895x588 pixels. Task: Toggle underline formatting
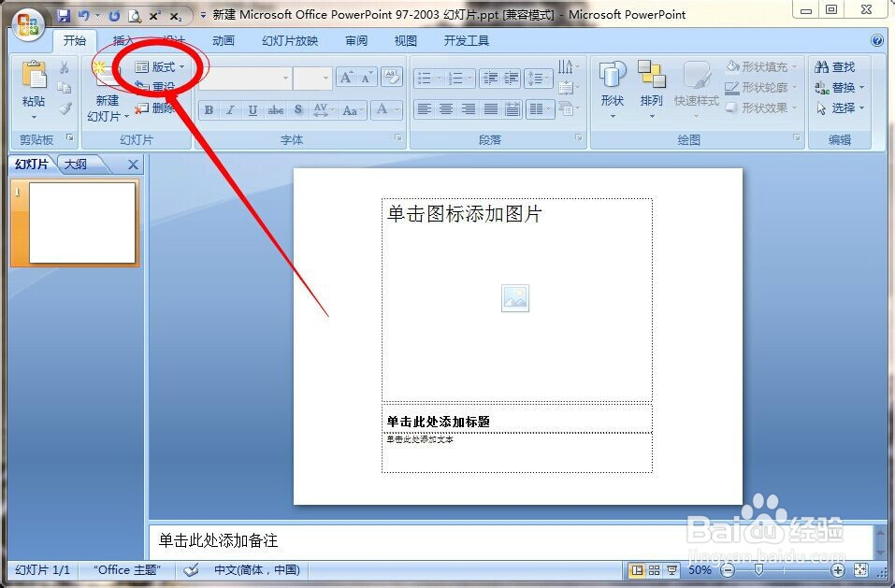[253, 110]
